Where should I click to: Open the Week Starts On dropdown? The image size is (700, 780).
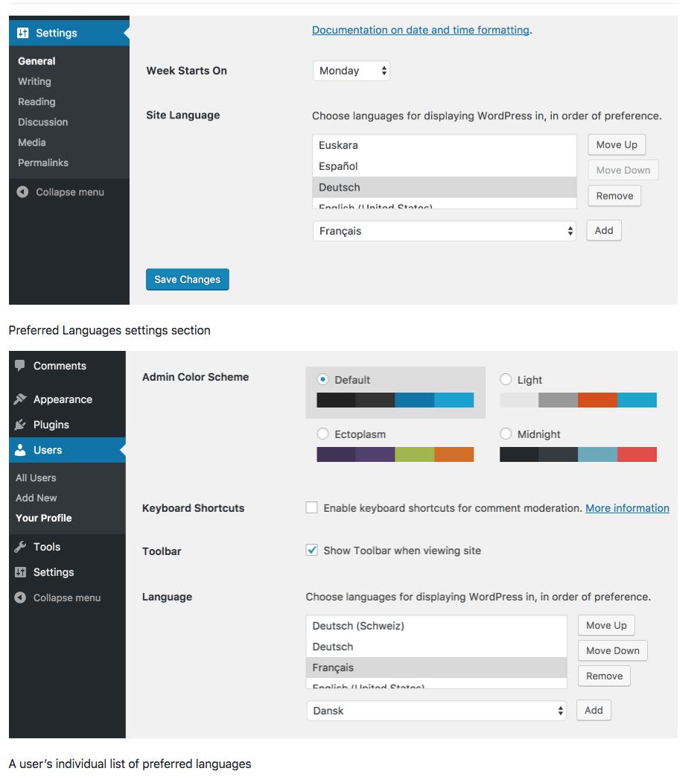tap(351, 71)
